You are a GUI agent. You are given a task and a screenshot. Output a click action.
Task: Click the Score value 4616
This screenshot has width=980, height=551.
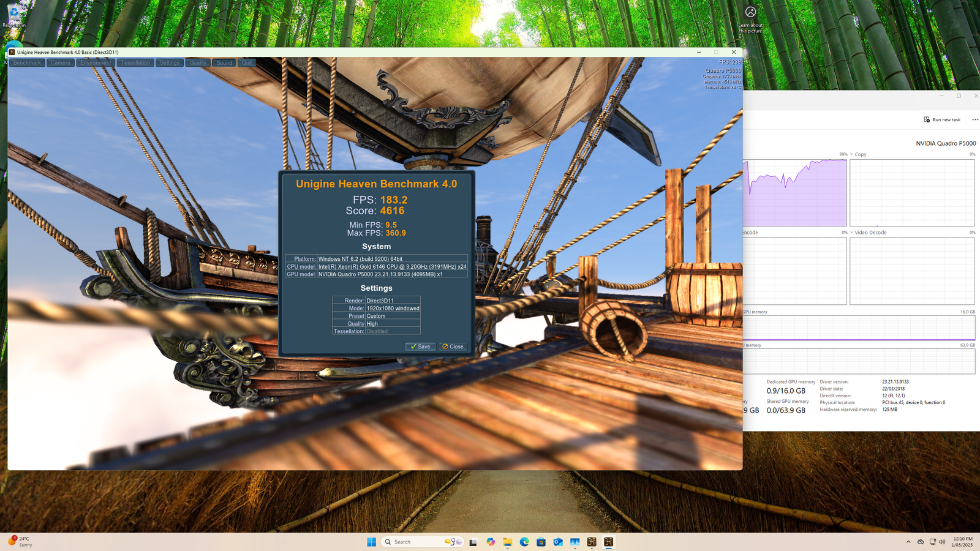pos(392,211)
